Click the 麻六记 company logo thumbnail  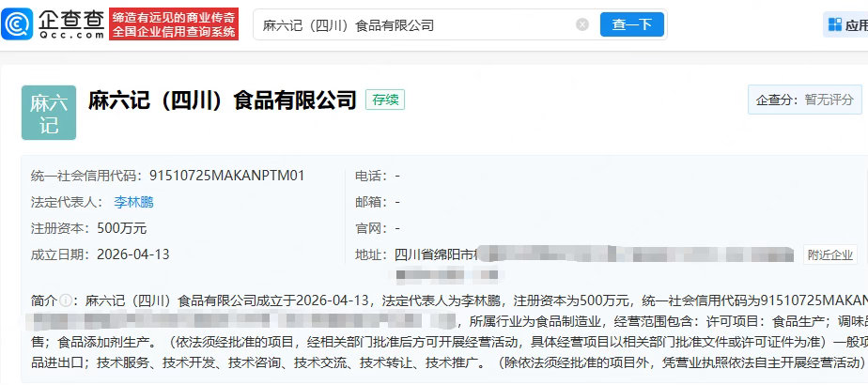click(49, 113)
